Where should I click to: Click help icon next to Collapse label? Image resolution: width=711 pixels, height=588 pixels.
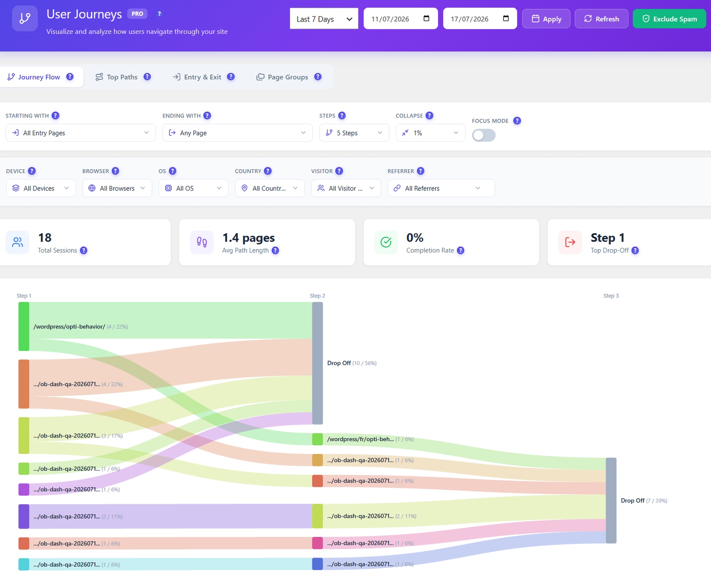click(x=429, y=115)
